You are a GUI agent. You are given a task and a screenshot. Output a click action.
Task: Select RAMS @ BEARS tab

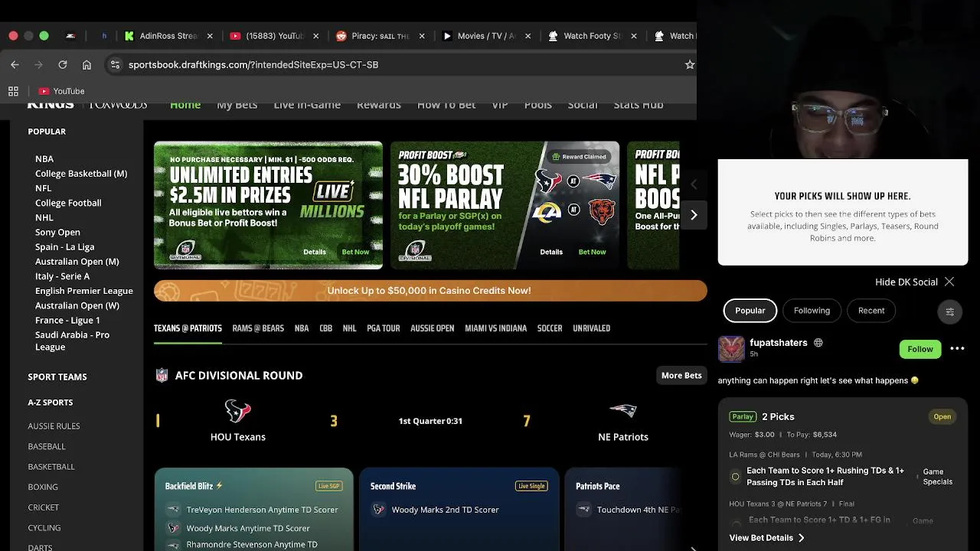click(258, 328)
